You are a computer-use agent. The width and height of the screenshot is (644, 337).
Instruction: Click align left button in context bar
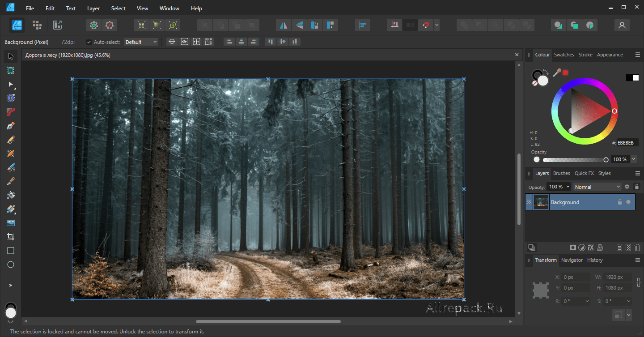[229, 42]
